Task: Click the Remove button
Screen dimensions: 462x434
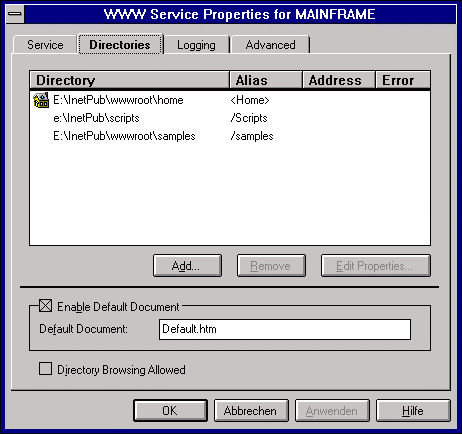Action: tap(271, 266)
